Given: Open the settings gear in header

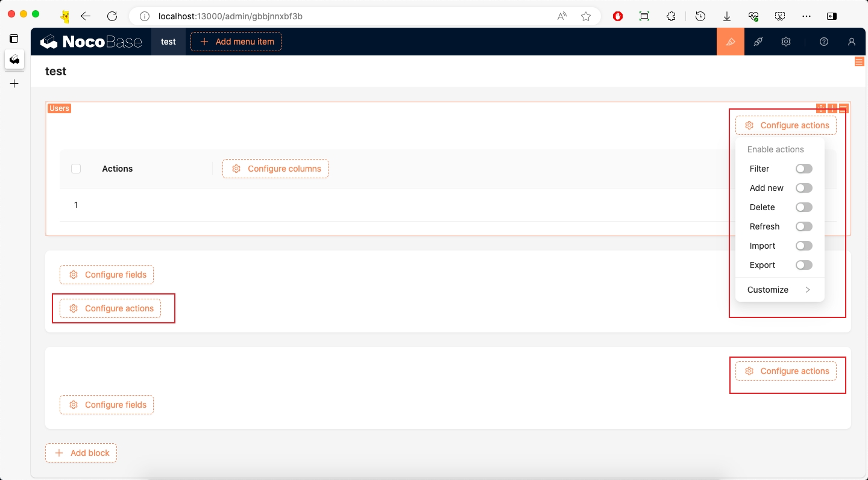Looking at the screenshot, I should tap(786, 42).
